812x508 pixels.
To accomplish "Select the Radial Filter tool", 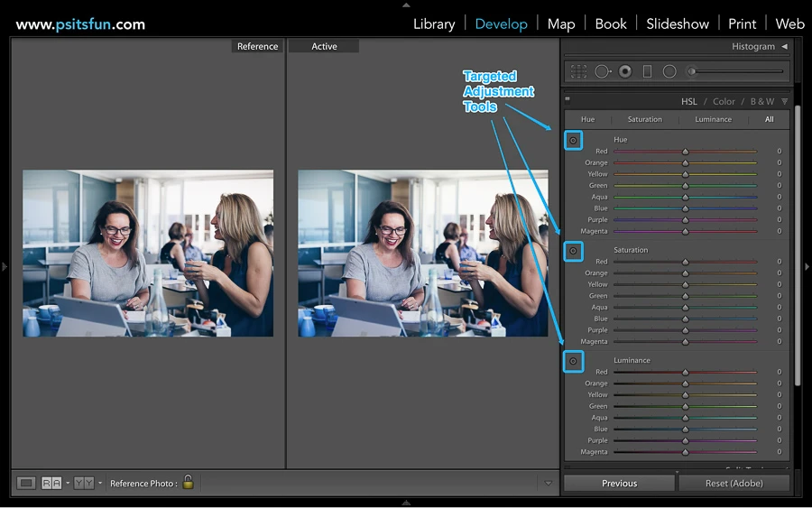I will click(669, 71).
